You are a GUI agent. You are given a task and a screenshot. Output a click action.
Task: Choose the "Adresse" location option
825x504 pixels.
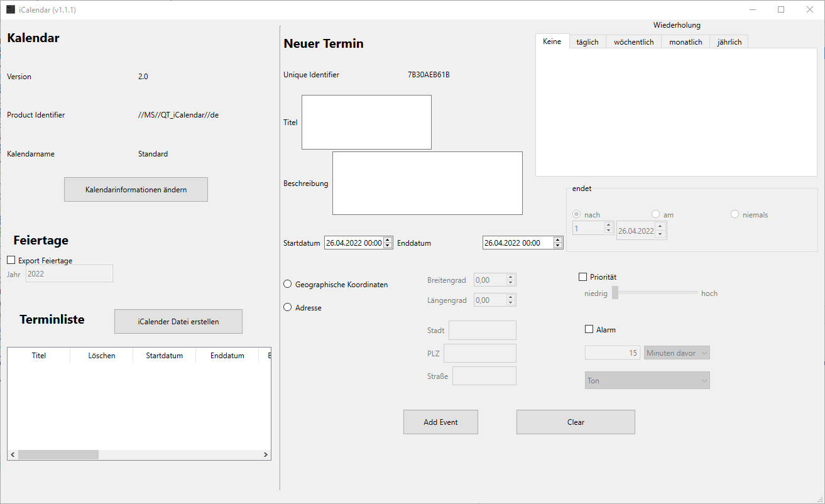tap(287, 307)
